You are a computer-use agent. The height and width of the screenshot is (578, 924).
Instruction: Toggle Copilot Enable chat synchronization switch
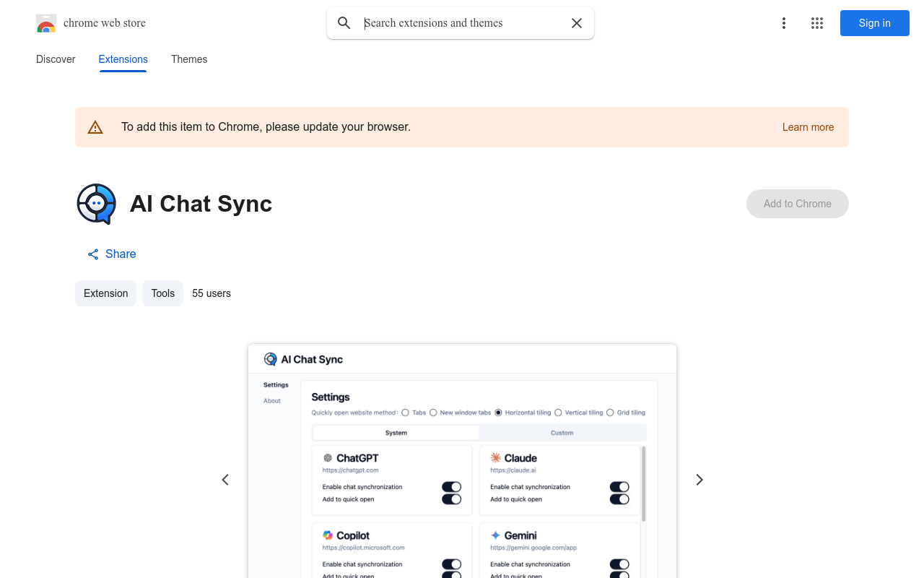[x=451, y=564]
